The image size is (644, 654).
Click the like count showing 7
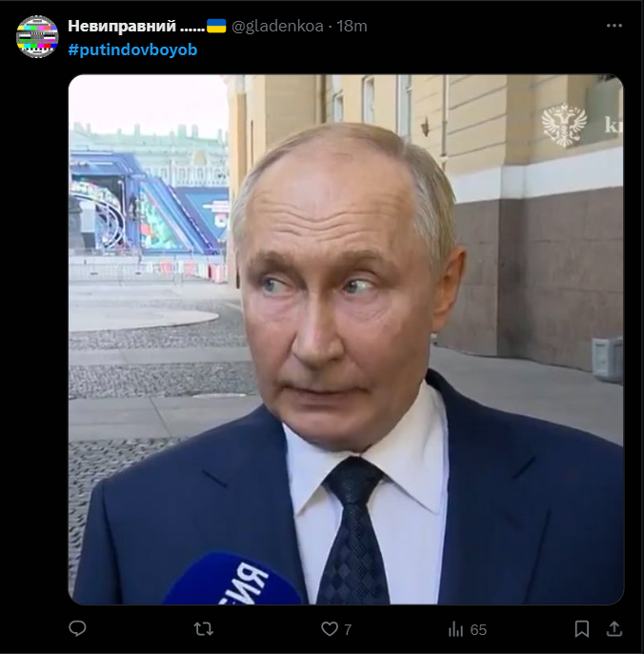click(x=348, y=629)
